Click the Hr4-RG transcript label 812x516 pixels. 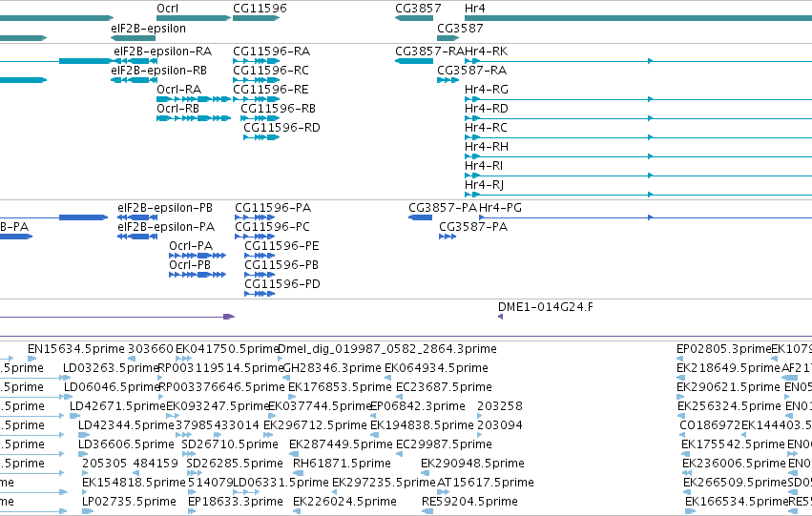pyautogui.click(x=487, y=90)
